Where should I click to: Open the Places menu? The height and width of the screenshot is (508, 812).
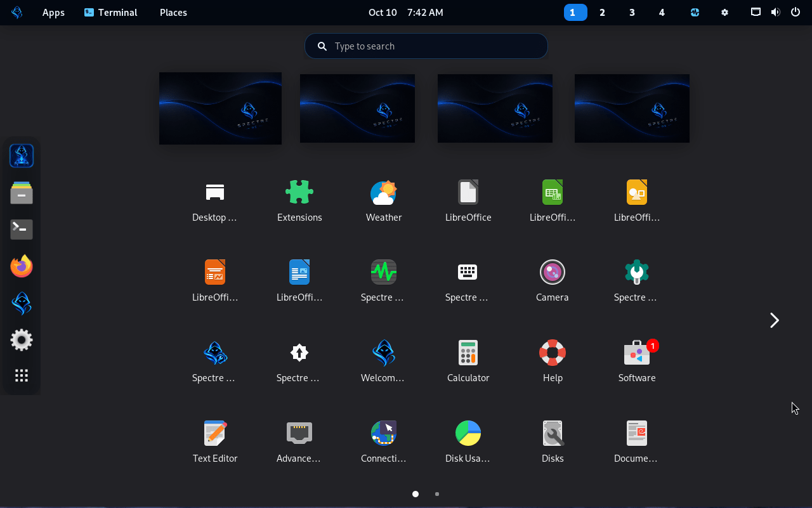tap(173, 13)
